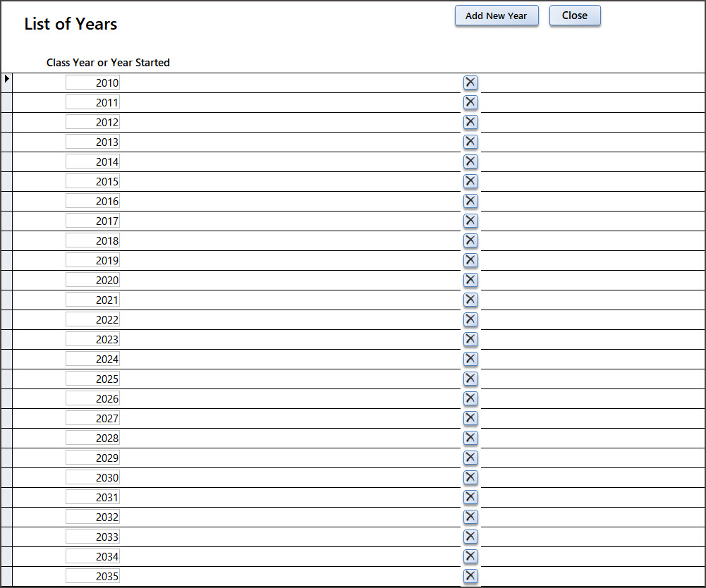Select the 2010 row record selector
Viewport: 706px width, 588px height.
[x=6, y=82]
